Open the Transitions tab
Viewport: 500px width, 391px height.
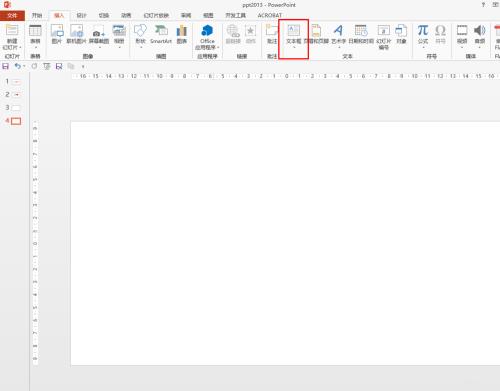tap(104, 15)
